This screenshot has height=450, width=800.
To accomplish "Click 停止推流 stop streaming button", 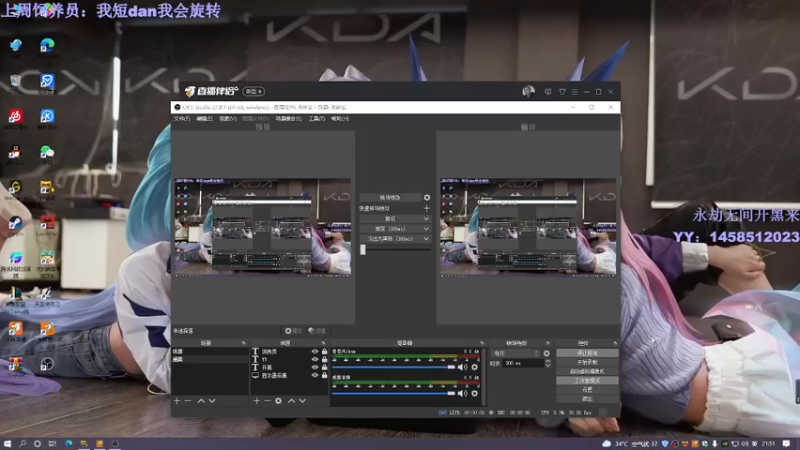I will pos(587,353).
